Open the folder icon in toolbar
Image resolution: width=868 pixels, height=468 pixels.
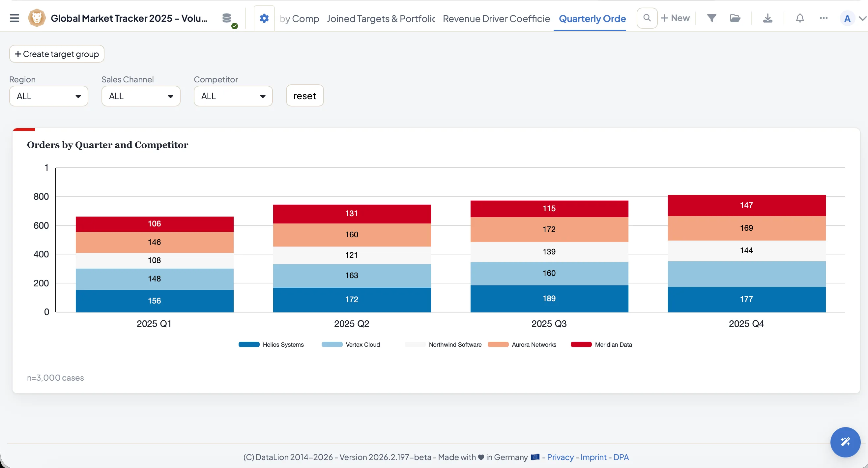tap(735, 18)
